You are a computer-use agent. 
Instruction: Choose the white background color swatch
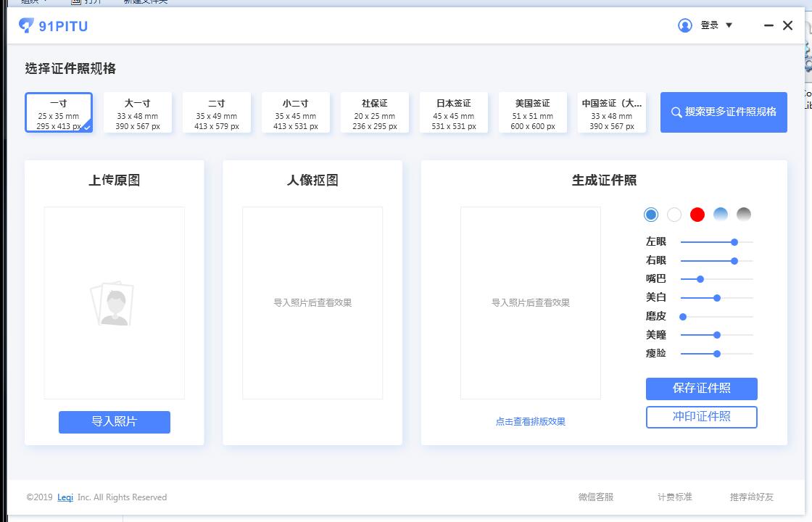(x=674, y=215)
